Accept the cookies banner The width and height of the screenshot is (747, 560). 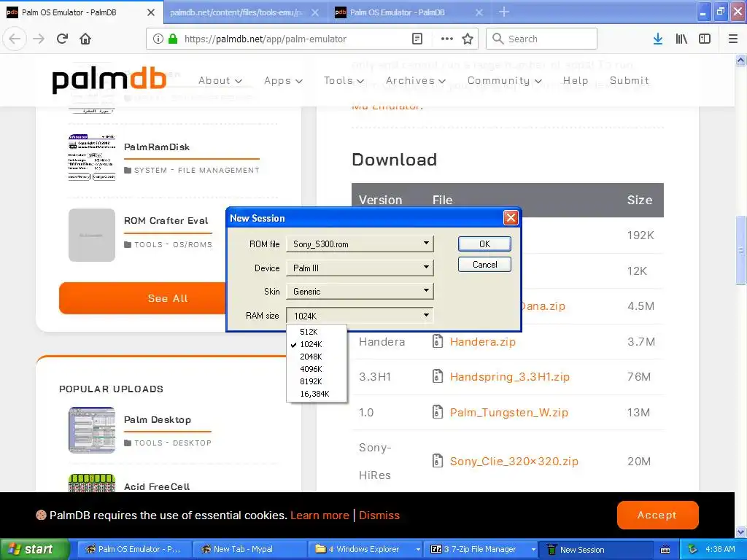[x=657, y=515]
